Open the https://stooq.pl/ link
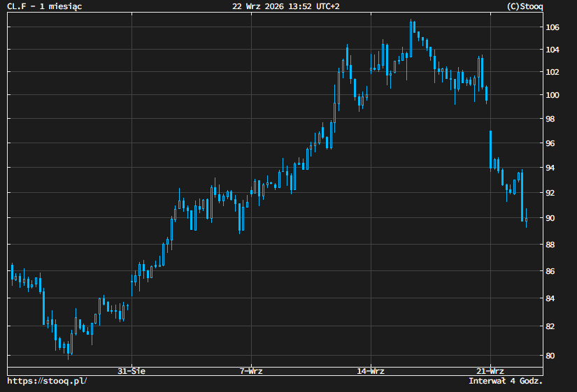The image size is (577, 392). [47, 381]
